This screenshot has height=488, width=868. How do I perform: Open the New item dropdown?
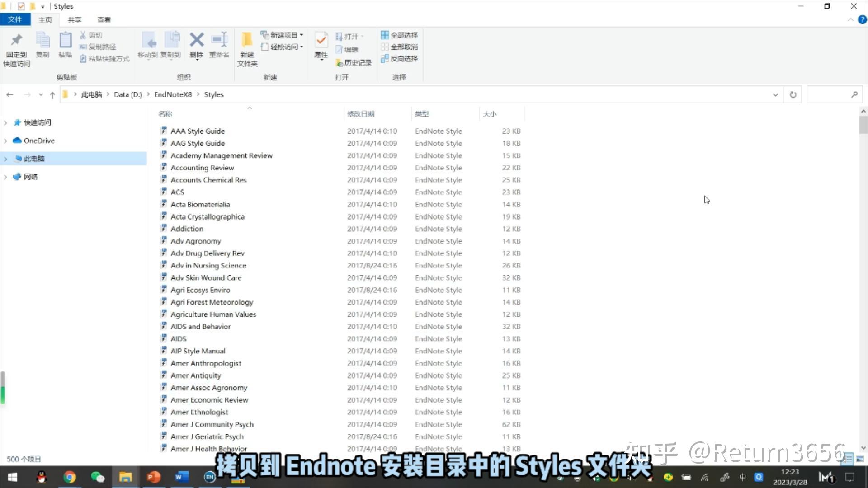282,35
